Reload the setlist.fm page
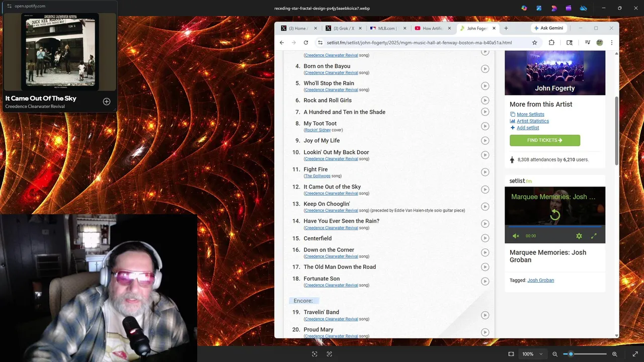This screenshot has height=362, width=644. tap(306, 43)
